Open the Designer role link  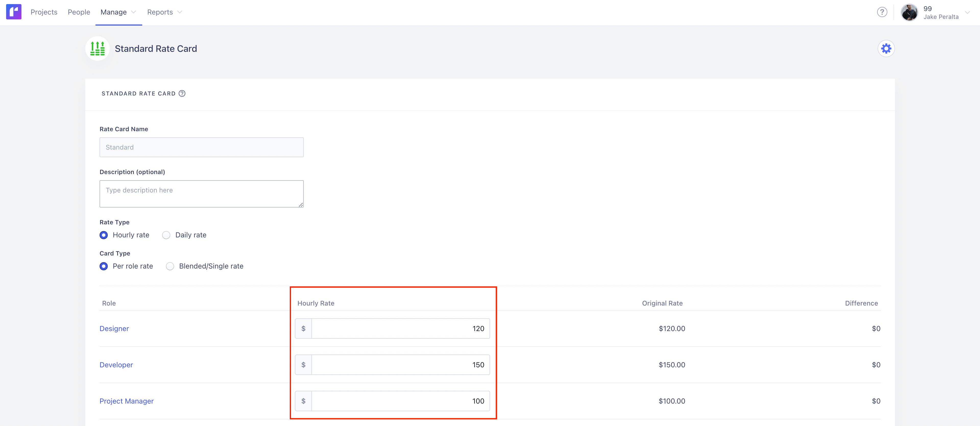tap(114, 329)
